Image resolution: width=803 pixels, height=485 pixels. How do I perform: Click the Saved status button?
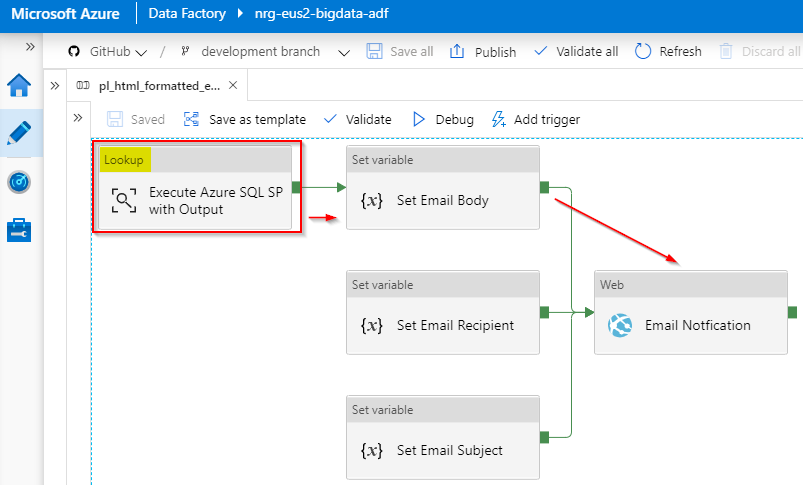click(x=136, y=119)
